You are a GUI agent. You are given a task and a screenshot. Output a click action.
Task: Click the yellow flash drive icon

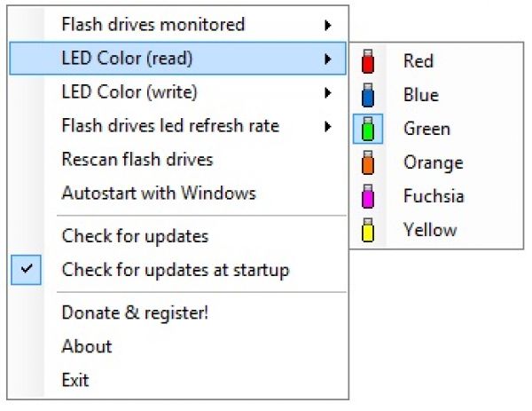click(369, 230)
